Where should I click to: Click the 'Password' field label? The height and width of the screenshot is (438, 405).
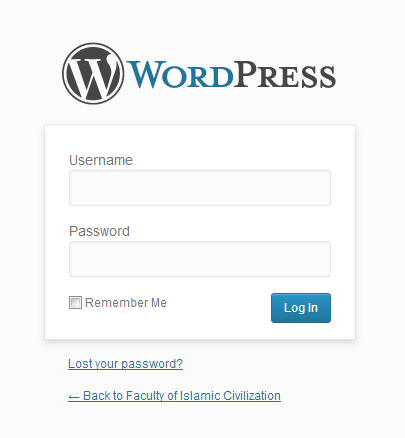pos(99,231)
